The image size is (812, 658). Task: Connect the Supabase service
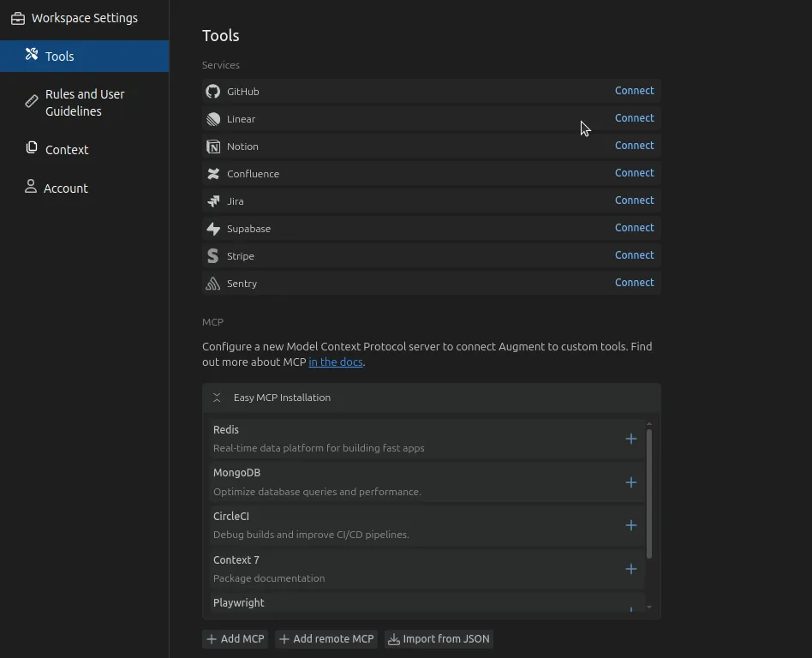[635, 228]
